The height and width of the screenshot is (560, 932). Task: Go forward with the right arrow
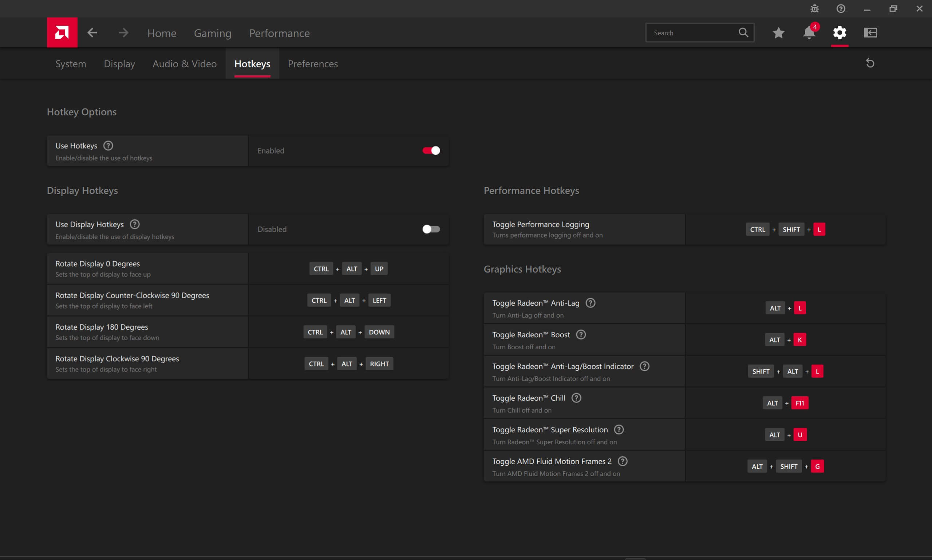pos(123,33)
